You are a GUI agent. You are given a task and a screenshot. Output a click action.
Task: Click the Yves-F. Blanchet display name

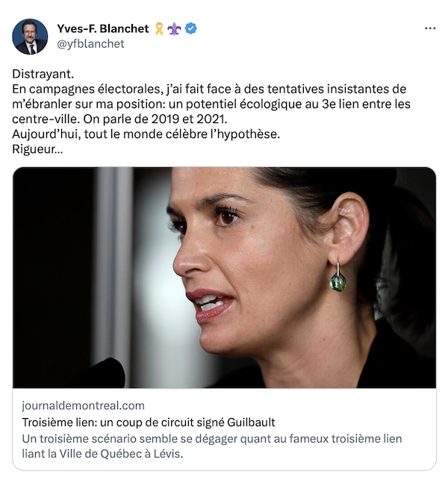[103, 28]
